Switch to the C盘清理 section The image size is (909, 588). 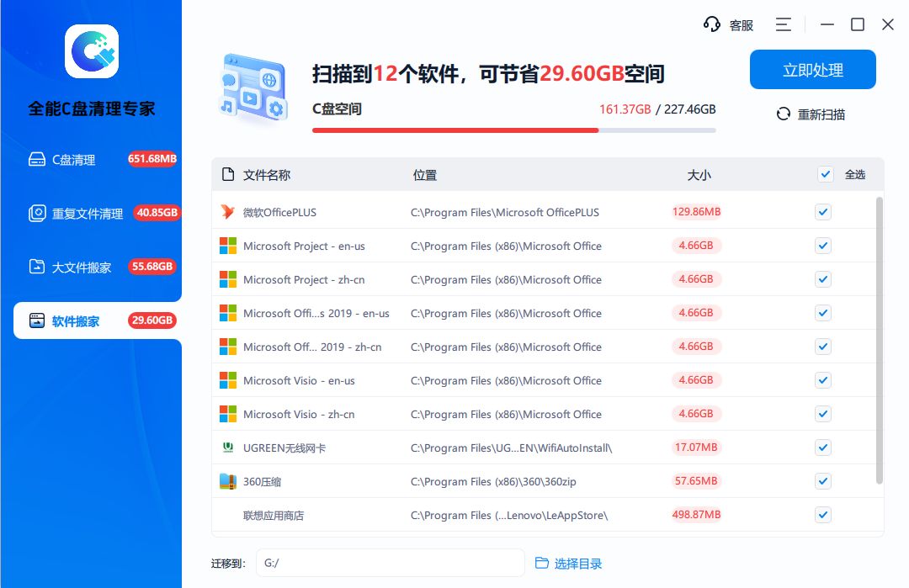tap(37, 158)
